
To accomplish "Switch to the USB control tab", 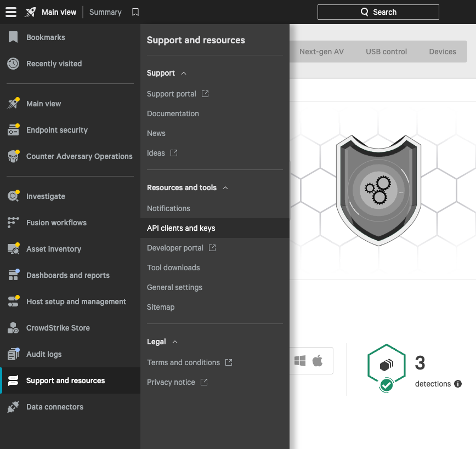I will coord(386,52).
